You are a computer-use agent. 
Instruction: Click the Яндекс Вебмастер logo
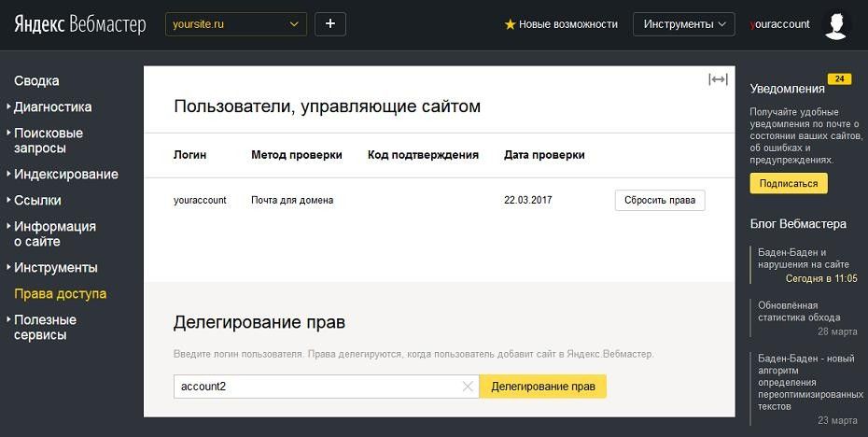(80, 24)
